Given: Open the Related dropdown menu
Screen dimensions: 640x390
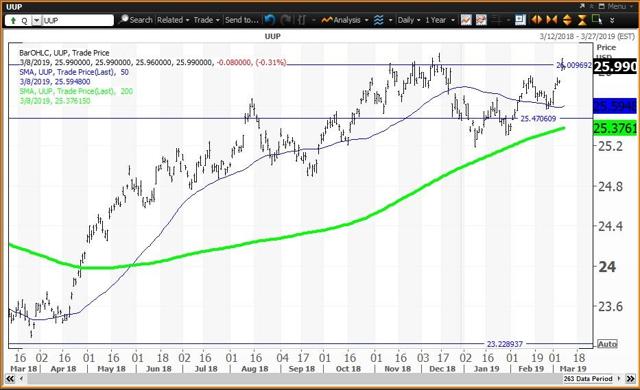Looking at the screenshot, I should pos(173,20).
